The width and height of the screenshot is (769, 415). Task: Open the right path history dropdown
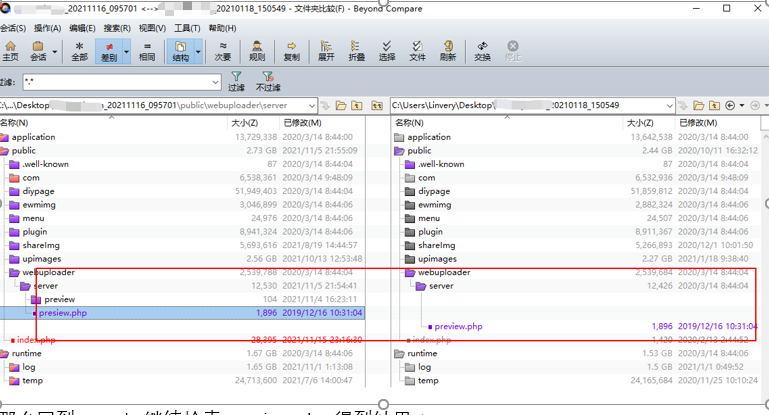(x=670, y=105)
